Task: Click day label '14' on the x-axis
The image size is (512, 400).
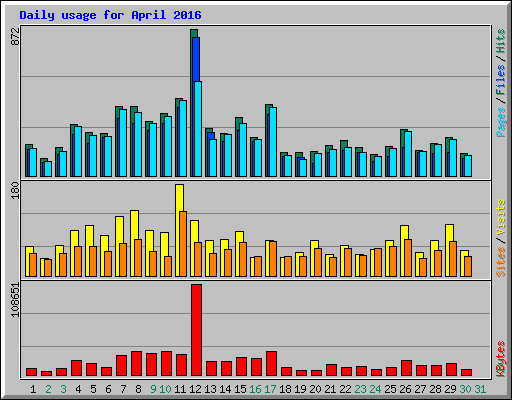Action: [x=225, y=389]
